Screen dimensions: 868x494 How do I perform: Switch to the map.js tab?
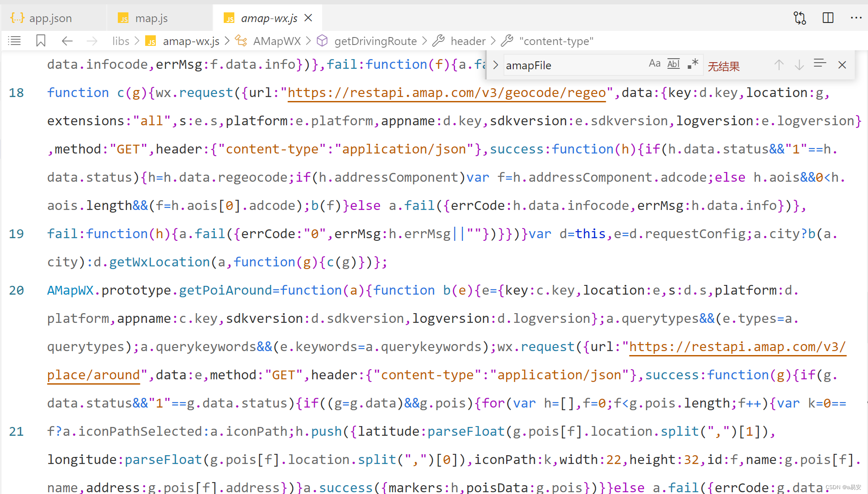tap(151, 18)
